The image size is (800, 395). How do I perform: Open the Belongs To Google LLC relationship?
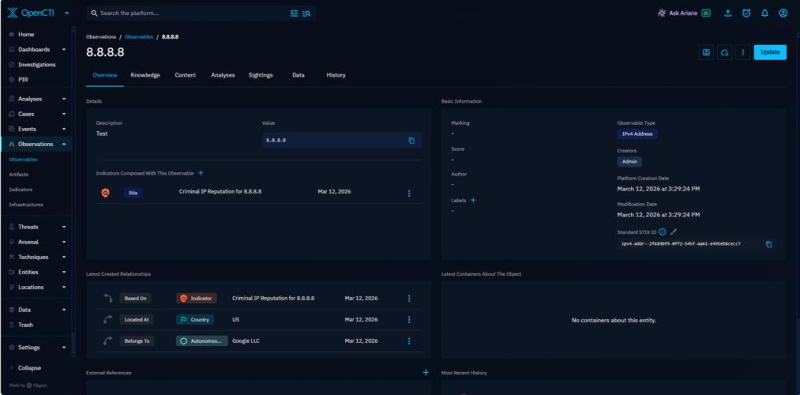click(259, 341)
